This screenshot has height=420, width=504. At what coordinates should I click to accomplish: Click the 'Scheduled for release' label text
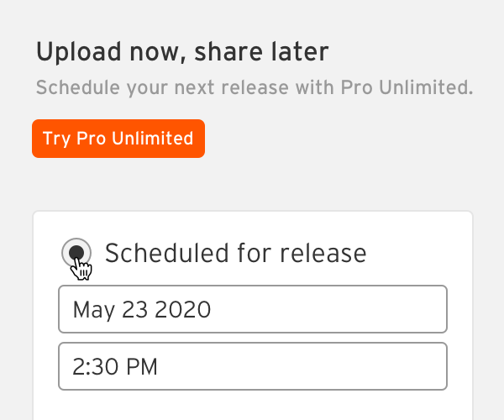(x=235, y=253)
